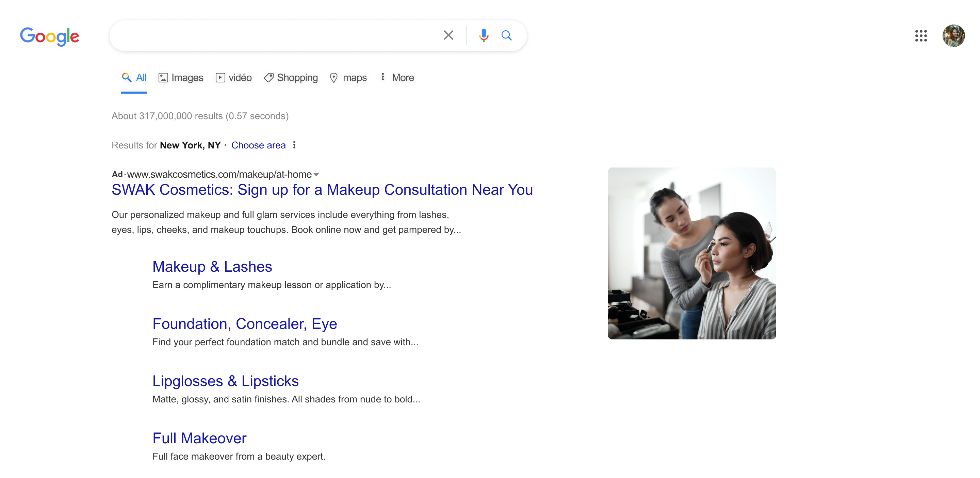Screen dimensions: 980x478
Task: Click the Google logo
Action: (50, 36)
